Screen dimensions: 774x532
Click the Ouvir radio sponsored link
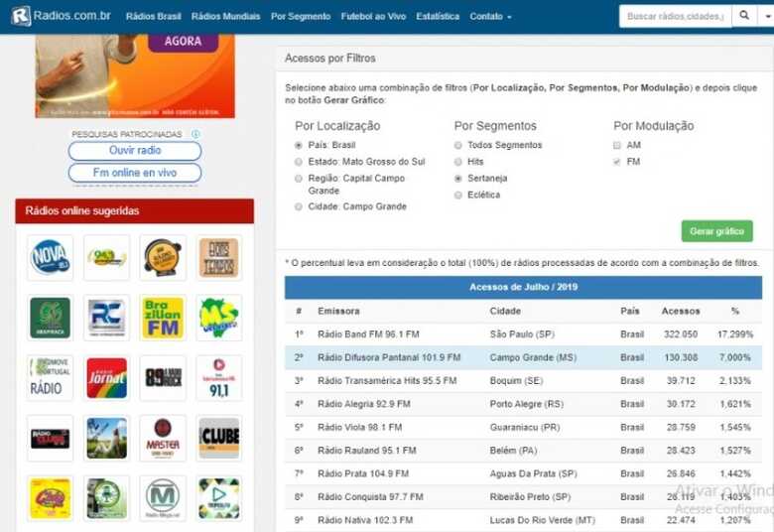[x=135, y=151]
